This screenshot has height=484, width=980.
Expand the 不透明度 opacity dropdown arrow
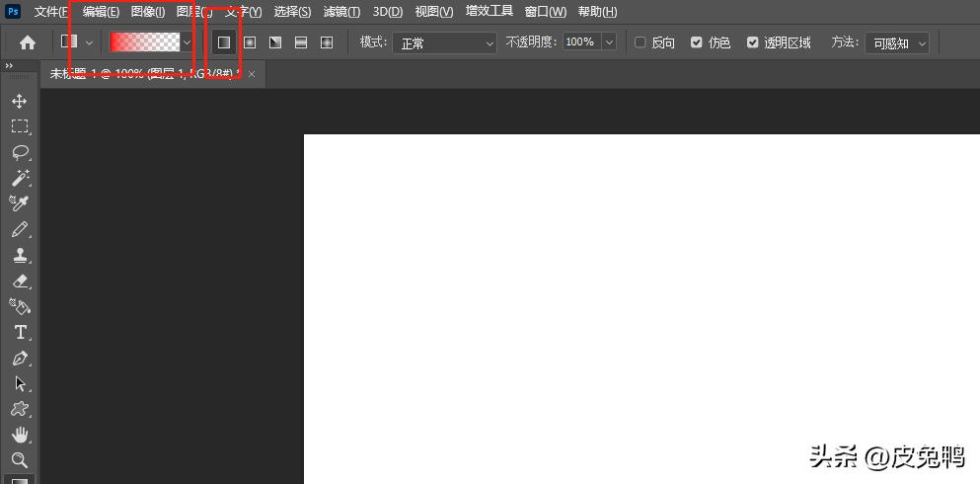tap(608, 42)
